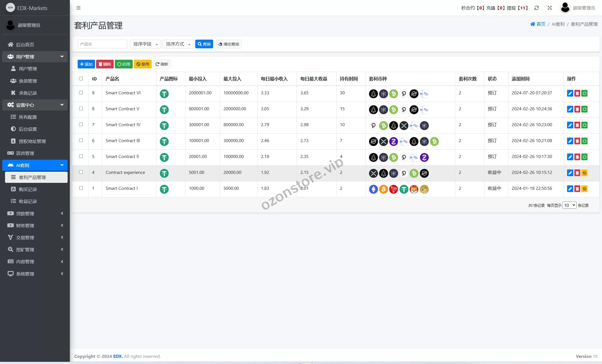
Task: Click the edit pencil icon for Smart Contract VI
Action: (570, 93)
